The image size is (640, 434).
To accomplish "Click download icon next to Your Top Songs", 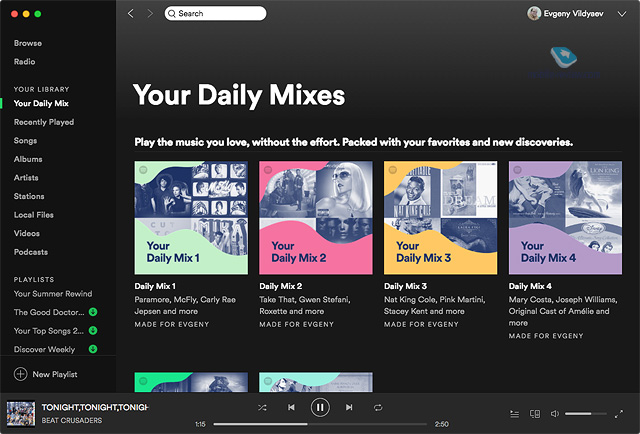I will (93, 330).
